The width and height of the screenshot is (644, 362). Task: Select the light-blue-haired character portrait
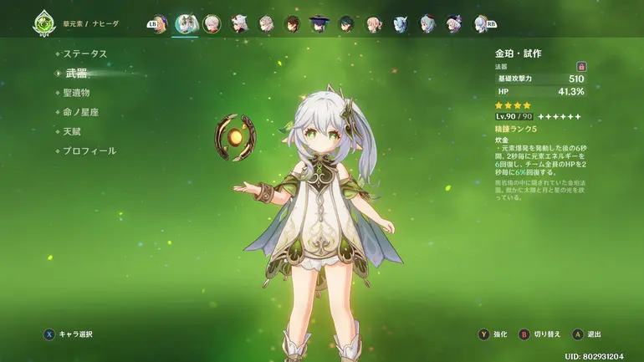click(x=400, y=23)
